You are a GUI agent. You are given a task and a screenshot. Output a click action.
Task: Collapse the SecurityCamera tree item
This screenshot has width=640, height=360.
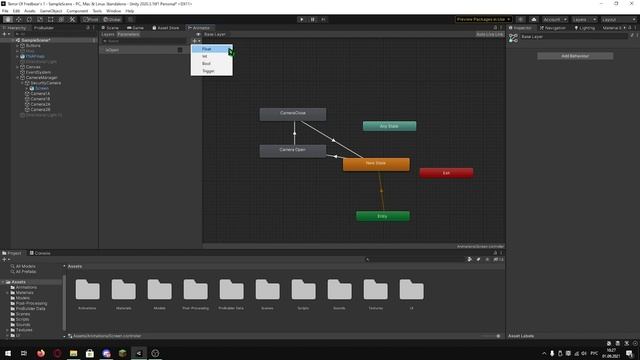click(22, 83)
